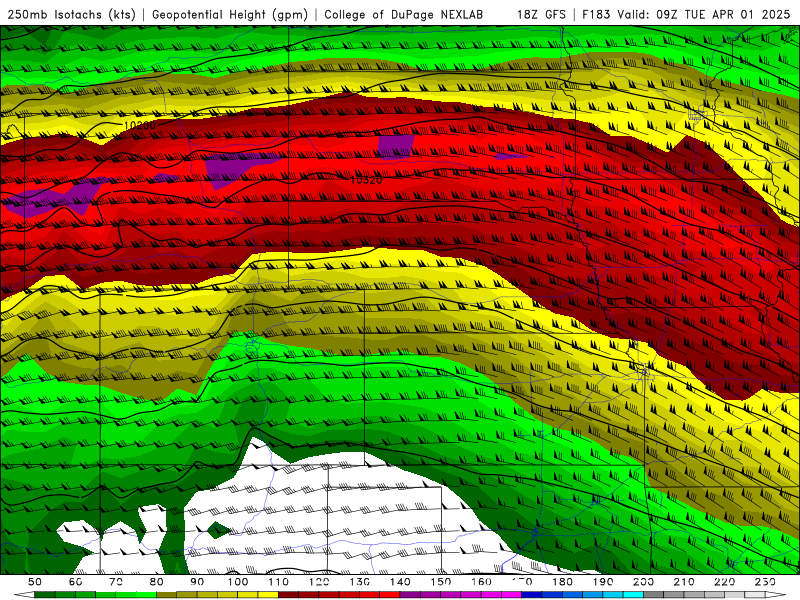Select the bright red colorbar swatch ending at 140

[x=390, y=595]
